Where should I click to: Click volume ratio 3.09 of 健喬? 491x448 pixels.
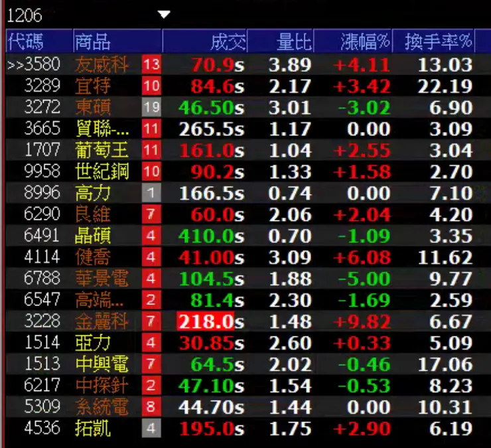(x=290, y=258)
